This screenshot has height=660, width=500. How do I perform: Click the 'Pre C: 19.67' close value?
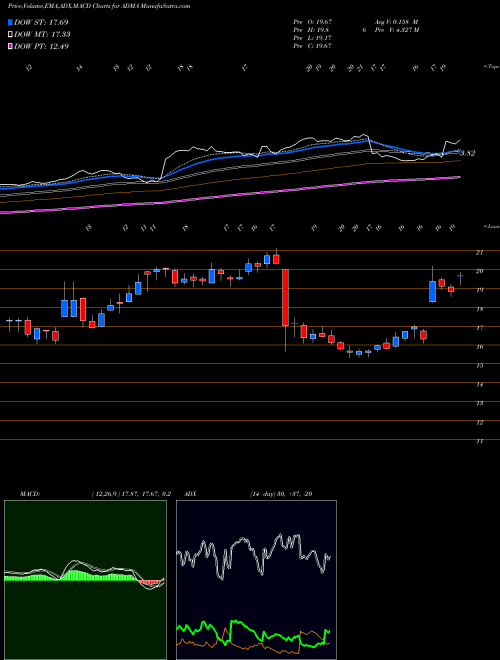point(312,46)
